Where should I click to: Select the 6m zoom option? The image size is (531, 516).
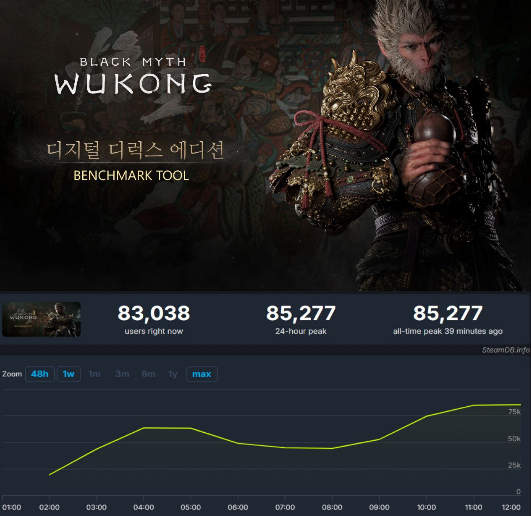148,374
